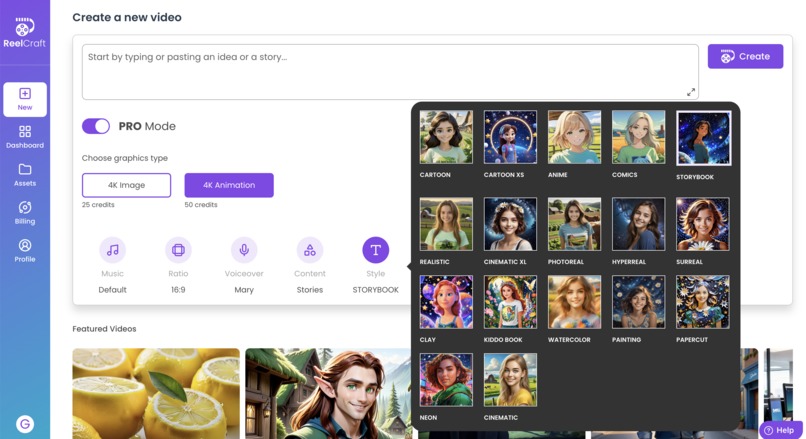Click the Stories content value
The width and height of the screenshot is (806, 439).
pos(309,290)
